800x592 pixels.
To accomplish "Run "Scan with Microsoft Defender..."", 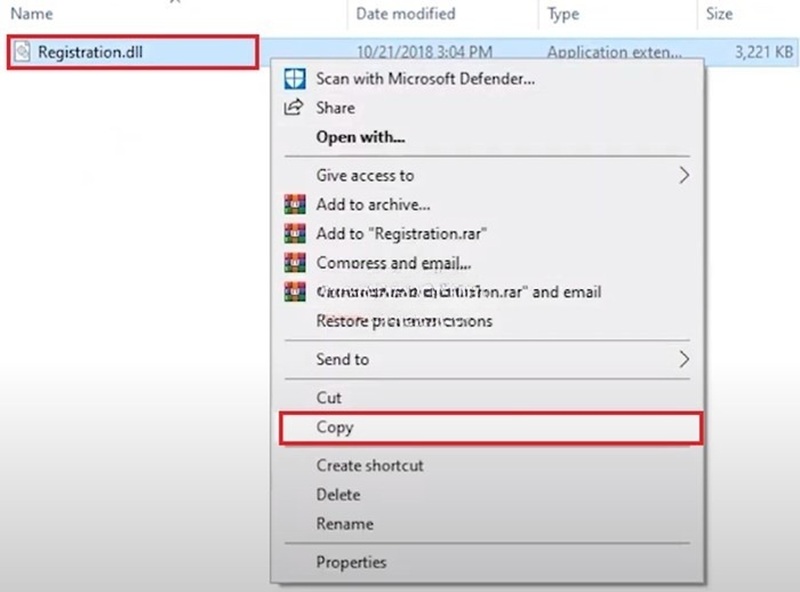I will pos(420,79).
